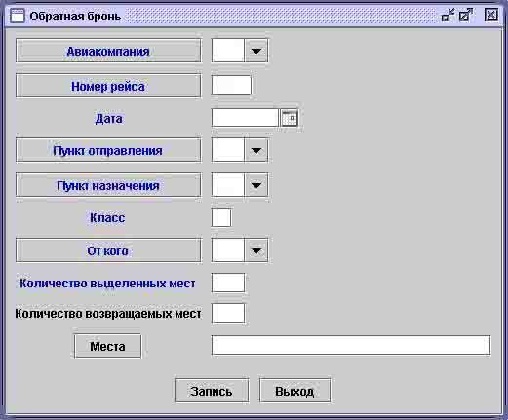Focus the Номер рейса input field
Screen dimensions: 508x420
click(x=231, y=85)
